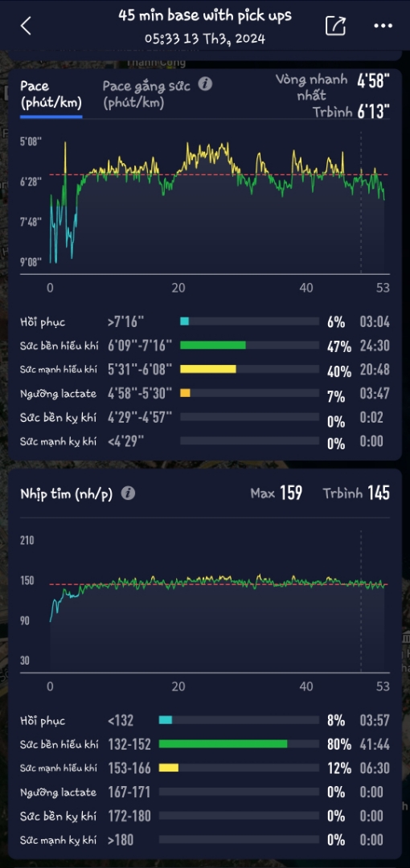Tap the pace Sức mạnh hiếu khí yellow bar
The width and height of the screenshot is (410, 868).
click(x=207, y=369)
